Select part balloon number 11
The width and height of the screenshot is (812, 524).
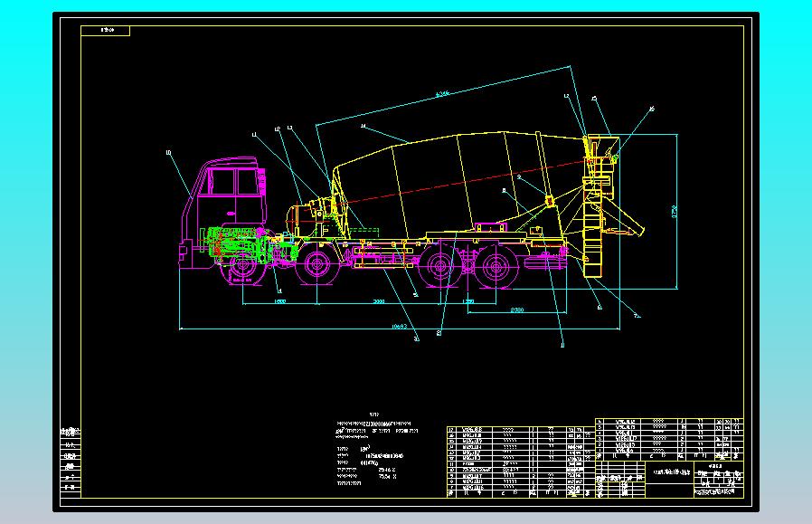pyautogui.click(x=254, y=135)
